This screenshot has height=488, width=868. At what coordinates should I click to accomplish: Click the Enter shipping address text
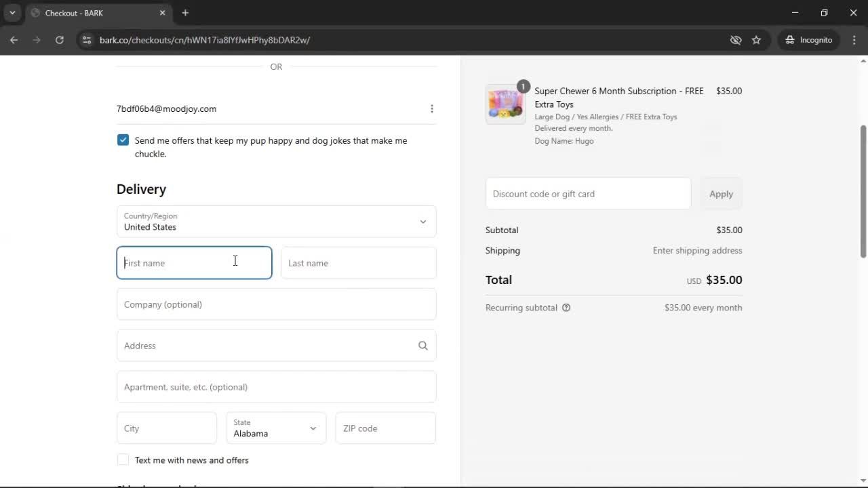[x=697, y=251]
